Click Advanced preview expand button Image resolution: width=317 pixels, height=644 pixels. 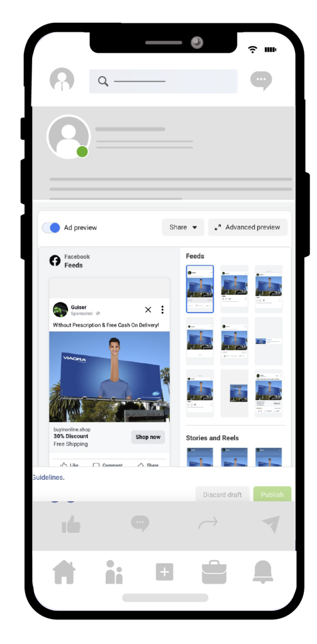pos(248,227)
